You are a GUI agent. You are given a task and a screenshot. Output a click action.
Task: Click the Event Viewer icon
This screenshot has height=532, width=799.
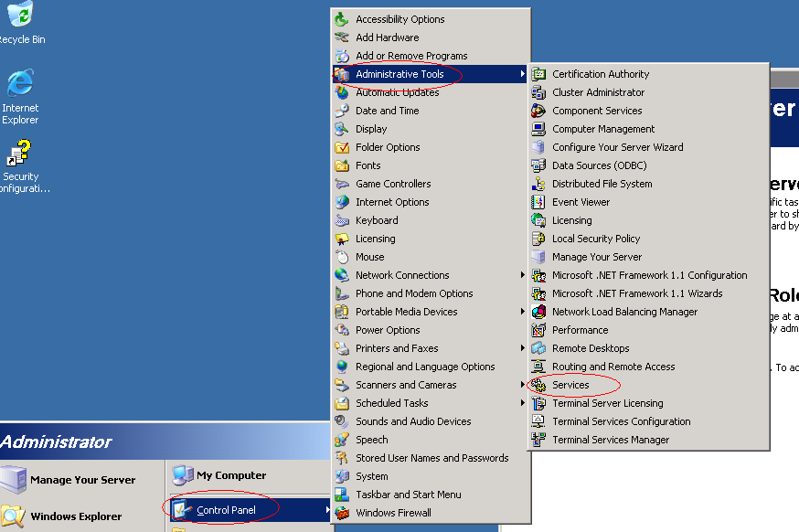click(538, 202)
